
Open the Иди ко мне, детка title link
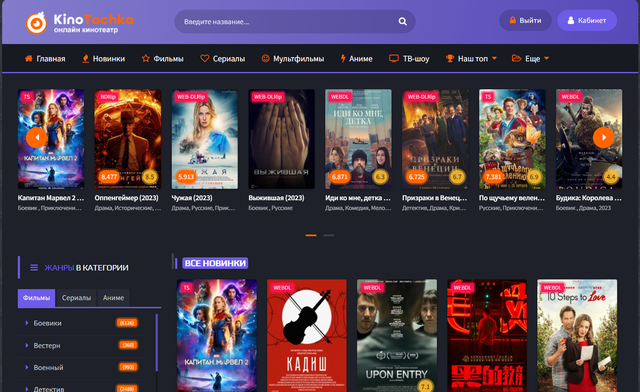coord(358,198)
